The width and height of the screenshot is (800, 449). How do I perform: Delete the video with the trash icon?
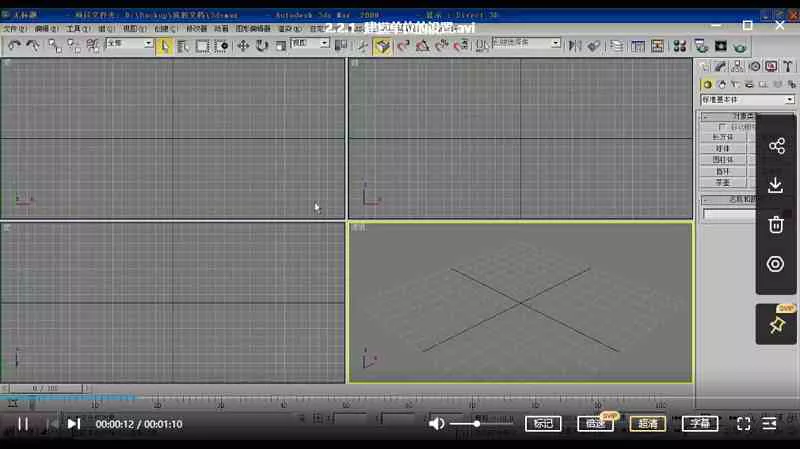coord(775,224)
